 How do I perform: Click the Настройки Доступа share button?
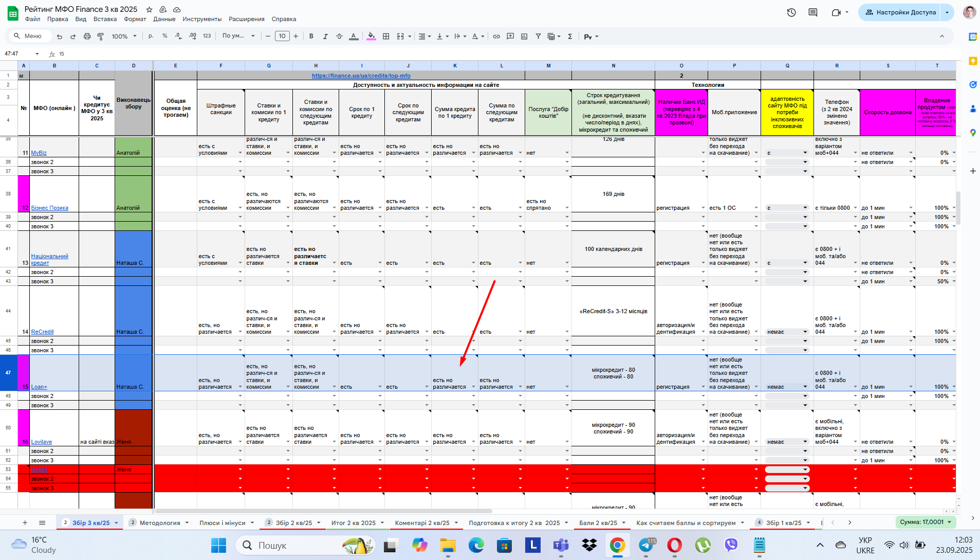(x=901, y=12)
